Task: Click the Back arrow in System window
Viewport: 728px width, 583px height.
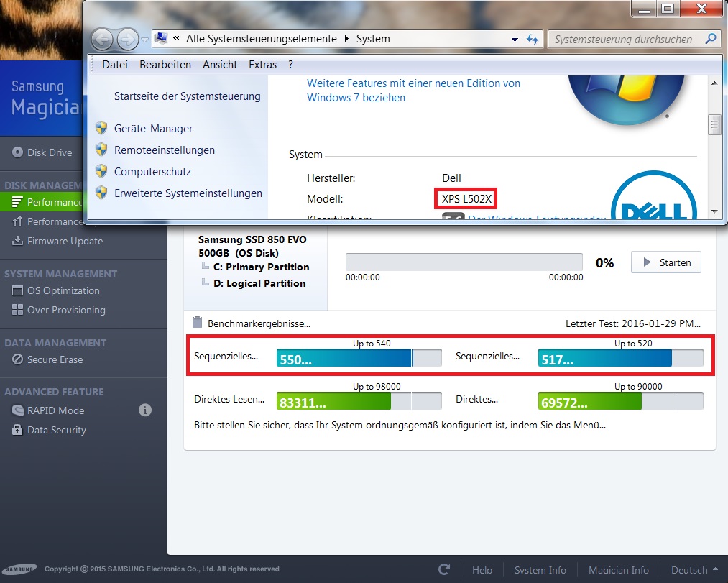Action: pyautogui.click(x=102, y=40)
